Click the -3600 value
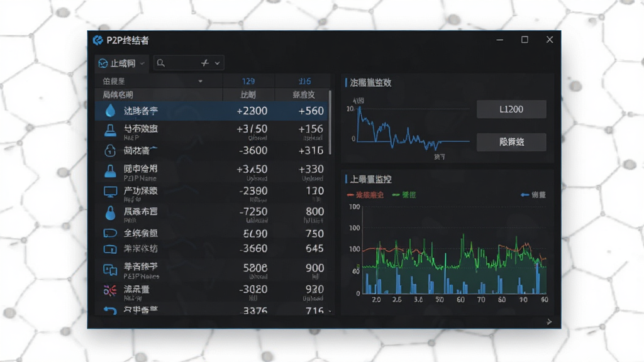This screenshot has width=644, height=362. click(253, 151)
